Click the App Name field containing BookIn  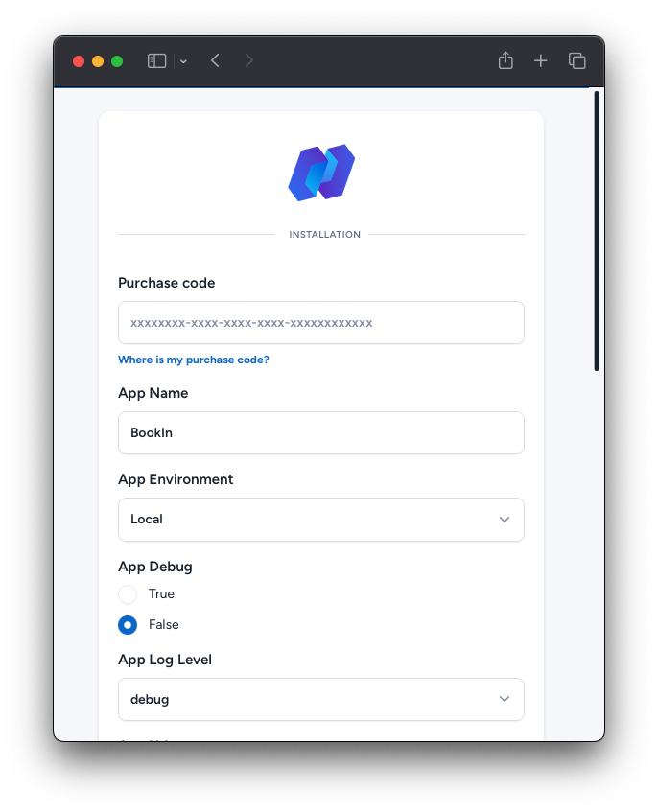(x=320, y=433)
